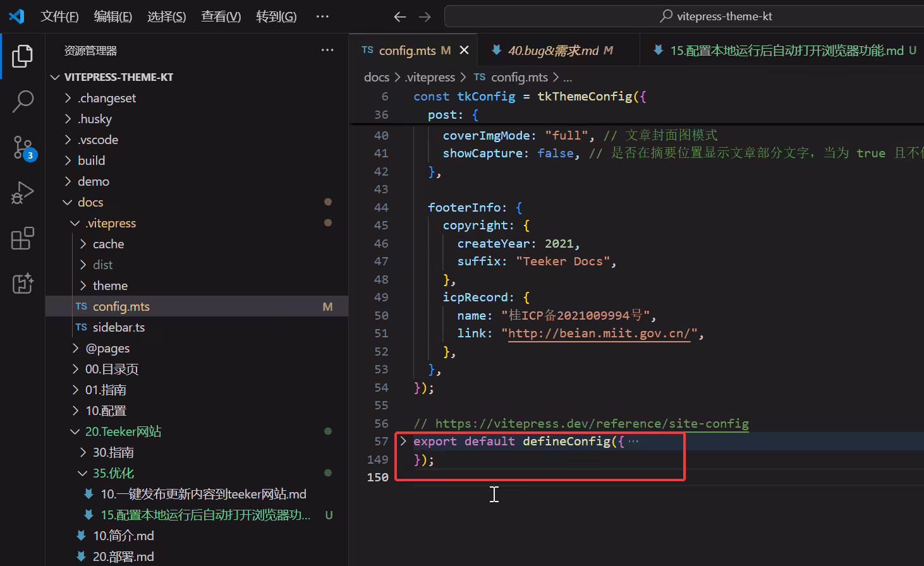Open the bottom AI sparkle activity icon

click(23, 284)
